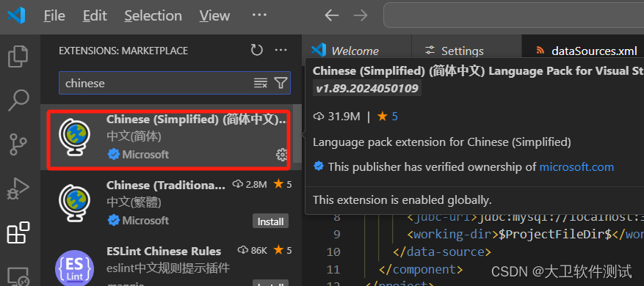Clear the extensions search results
The height and width of the screenshot is (286, 644).
click(261, 84)
